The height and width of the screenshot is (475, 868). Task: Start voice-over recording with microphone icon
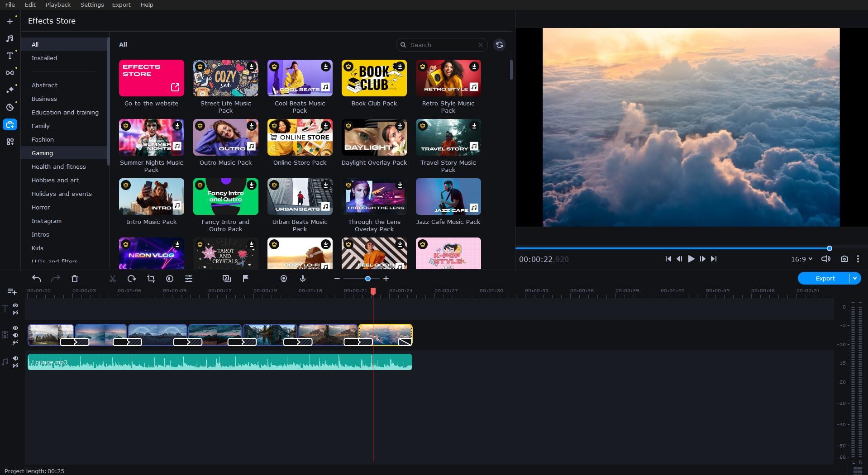point(303,279)
